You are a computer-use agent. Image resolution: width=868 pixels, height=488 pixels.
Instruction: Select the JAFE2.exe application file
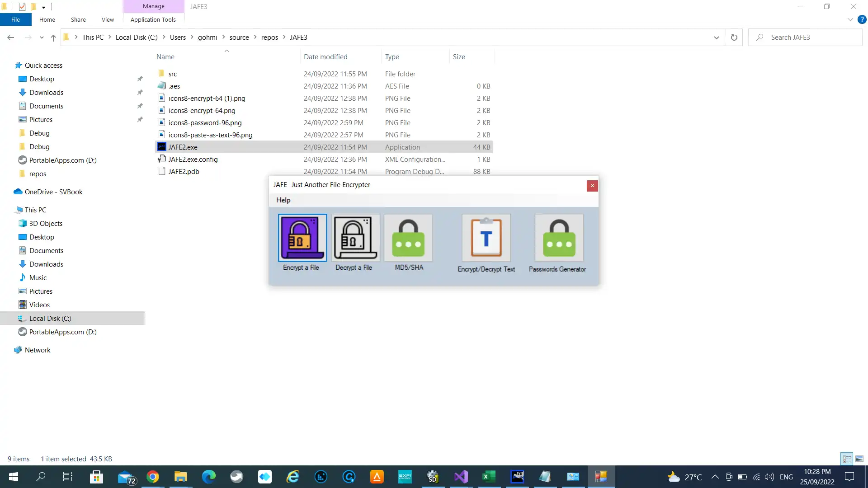[x=183, y=147]
